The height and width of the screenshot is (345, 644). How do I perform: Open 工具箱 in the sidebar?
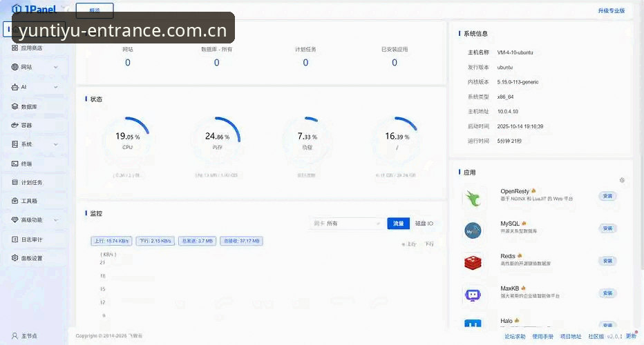click(29, 201)
